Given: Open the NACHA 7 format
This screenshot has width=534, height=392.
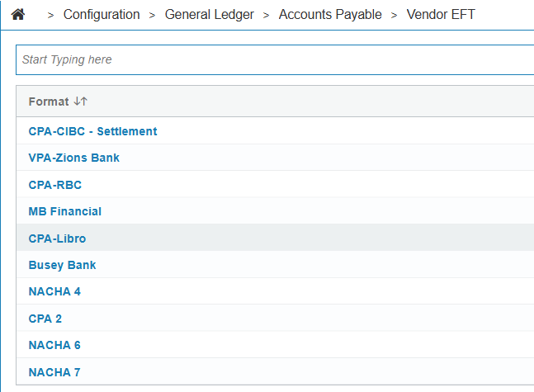Looking at the screenshot, I should pyautogui.click(x=54, y=372).
